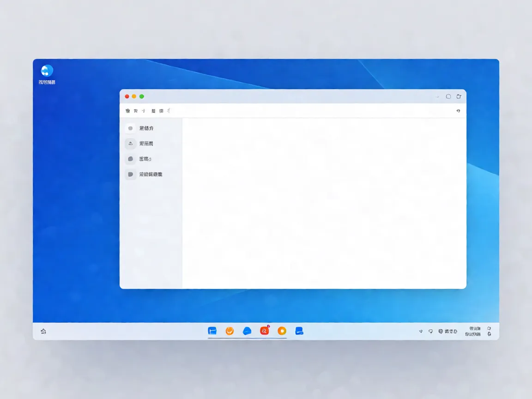The image size is (532, 399).
Task: Open the orange app right of the red icon
Action: point(282,331)
